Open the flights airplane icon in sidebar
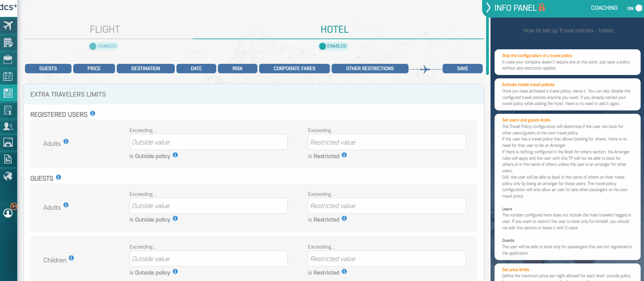The width and height of the screenshot is (644, 281). click(8, 26)
